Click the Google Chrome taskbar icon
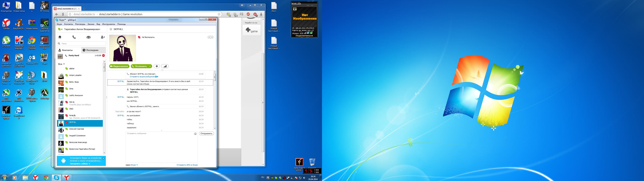 [x=46, y=177]
